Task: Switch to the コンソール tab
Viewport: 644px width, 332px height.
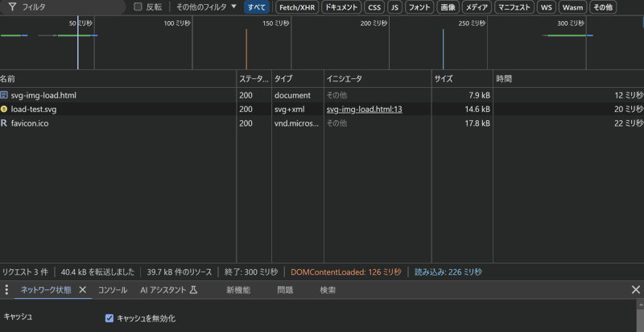Action: point(113,290)
